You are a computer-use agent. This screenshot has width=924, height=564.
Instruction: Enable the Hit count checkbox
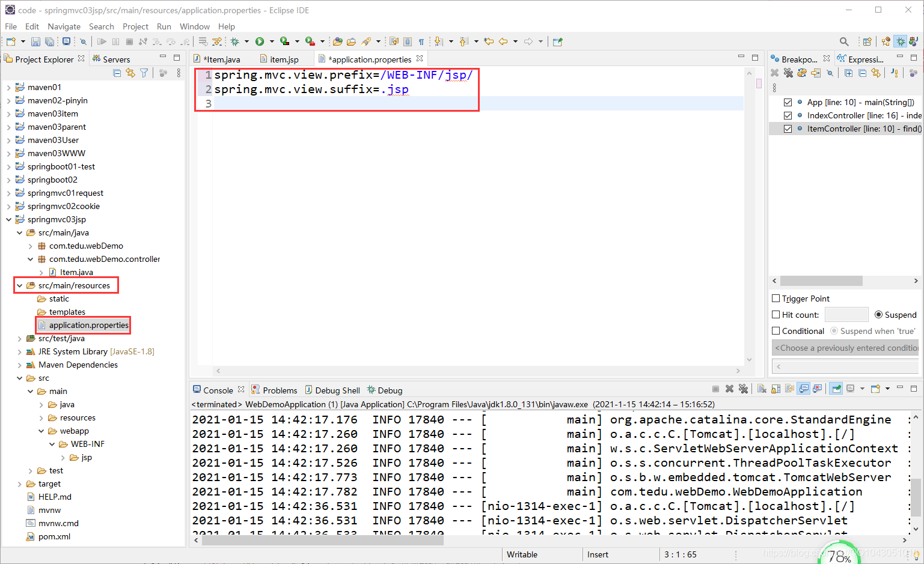coord(776,314)
